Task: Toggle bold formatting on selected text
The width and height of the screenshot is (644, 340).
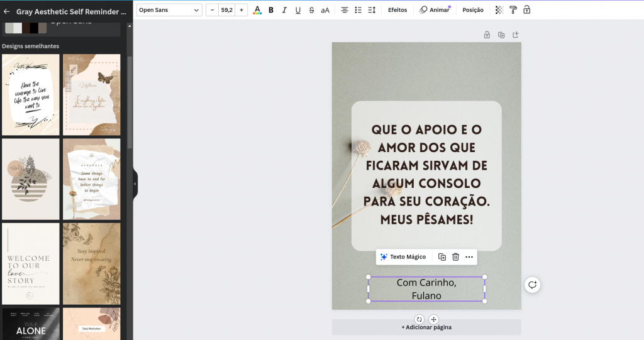Action: pyautogui.click(x=271, y=10)
